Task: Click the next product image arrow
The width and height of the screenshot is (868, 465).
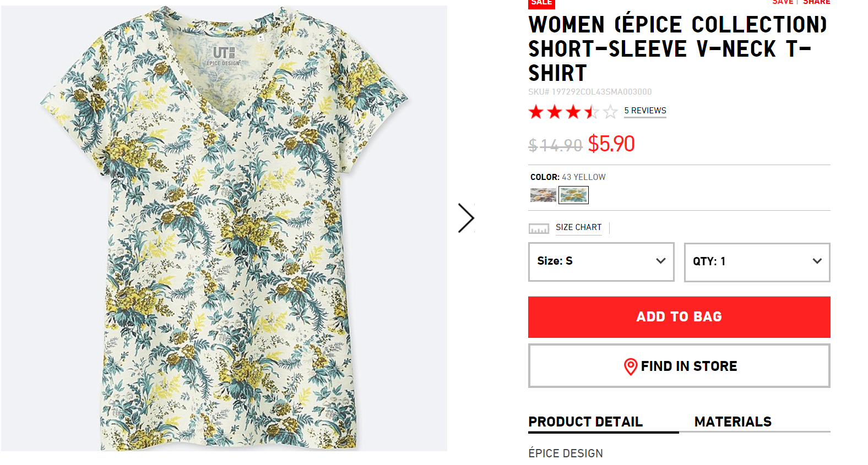Action: click(466, 218)
